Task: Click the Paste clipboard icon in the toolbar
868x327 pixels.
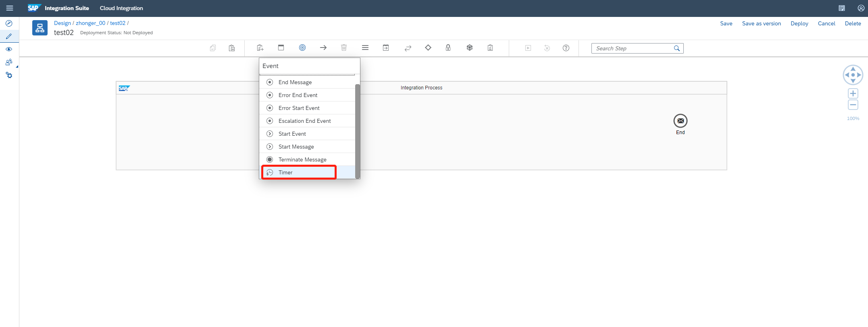Action: tap(232, 48)
